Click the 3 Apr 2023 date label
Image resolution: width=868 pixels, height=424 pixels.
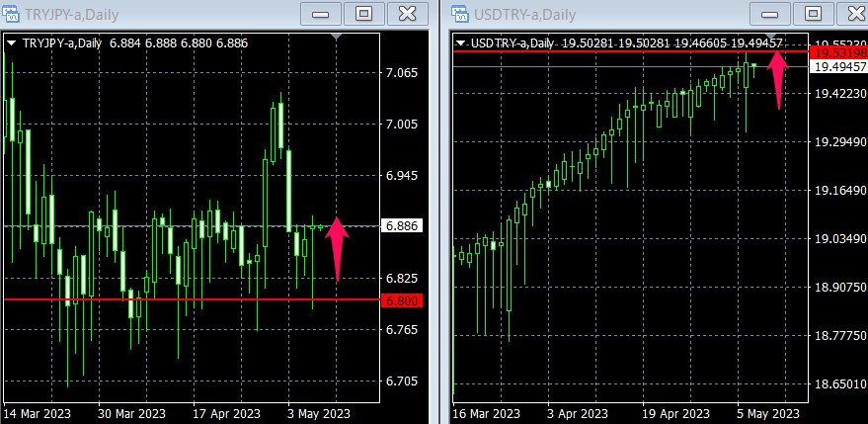tap(578, 414)
